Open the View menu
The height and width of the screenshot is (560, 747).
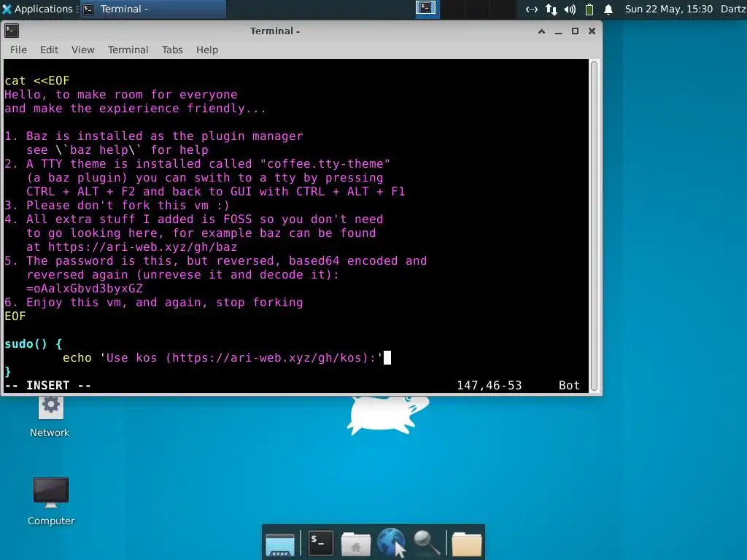(x=83, y=50)
